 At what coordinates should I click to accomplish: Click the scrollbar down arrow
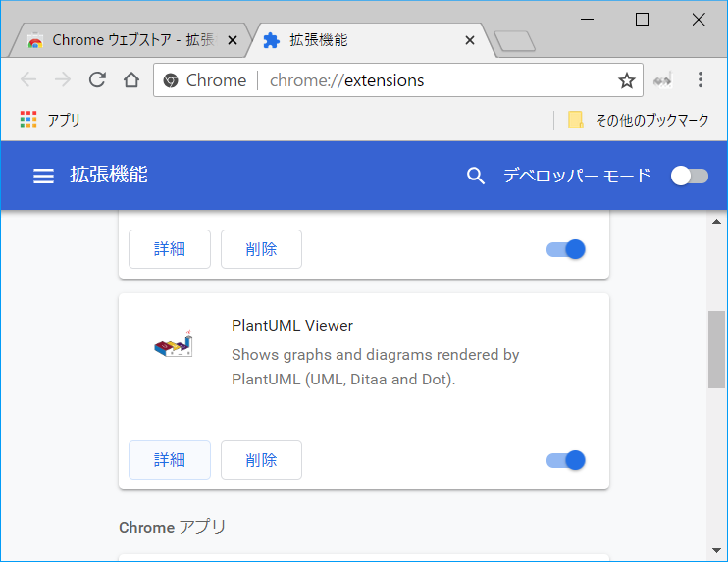click(x=716, y=551)
